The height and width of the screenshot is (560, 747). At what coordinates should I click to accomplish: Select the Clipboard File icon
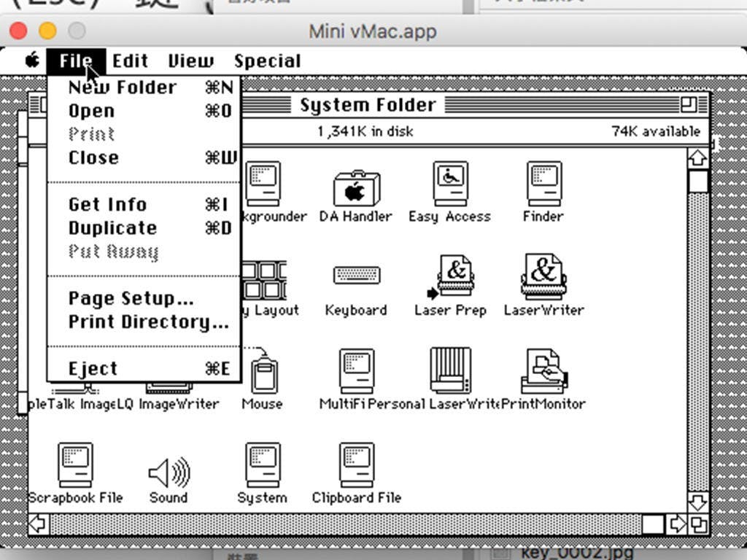click(x=357, y=465)
